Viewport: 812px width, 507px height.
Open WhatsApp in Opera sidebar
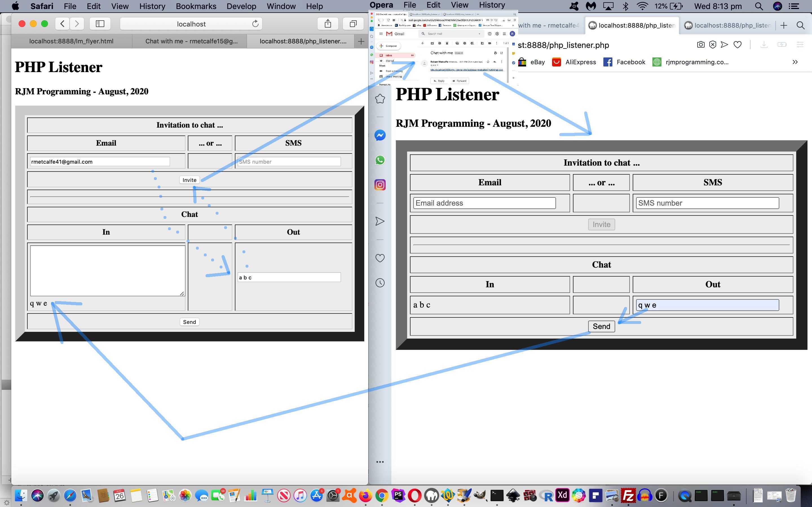click(x=380, y=160)
